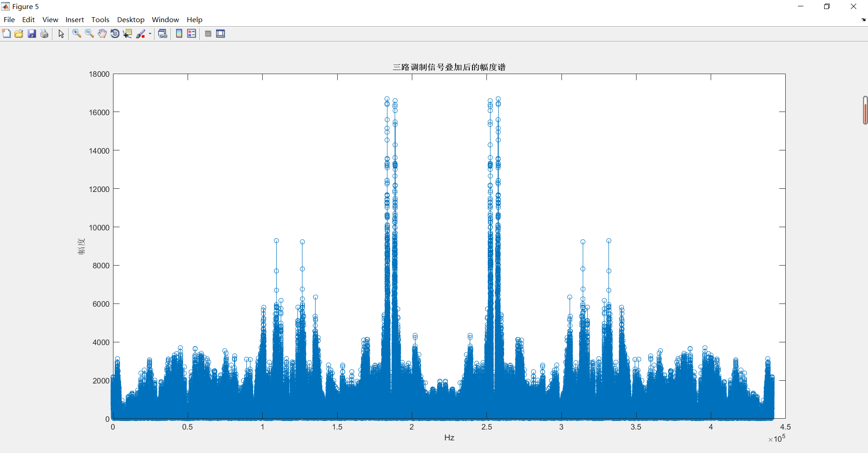Screen dimensions: 868x453
Task: Click the dock figure arrow in the menu bar
Action: [863, 19]
